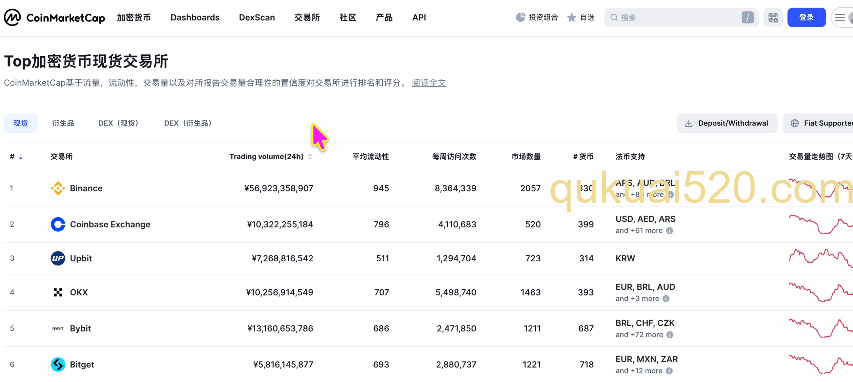Viewport: 853px width, 382px height.
Task: Click info icon beside 'and +72 more'
Action: tap(670, 335)
